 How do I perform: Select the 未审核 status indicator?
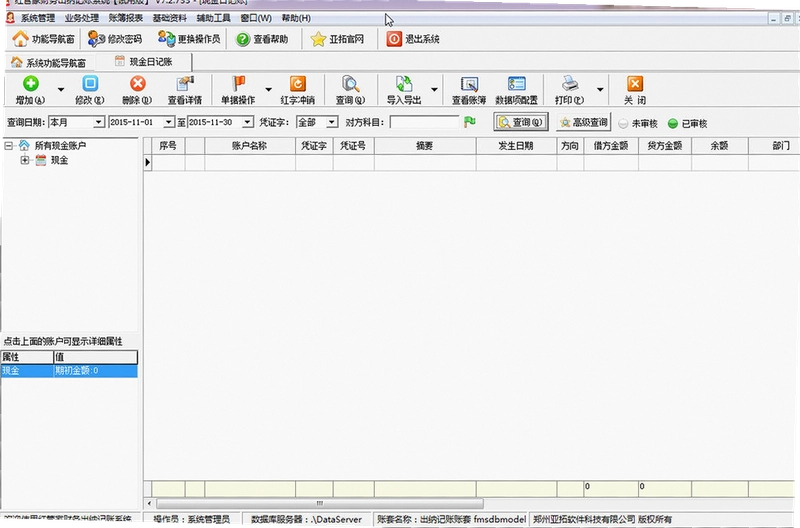click(x=623, y=123)
